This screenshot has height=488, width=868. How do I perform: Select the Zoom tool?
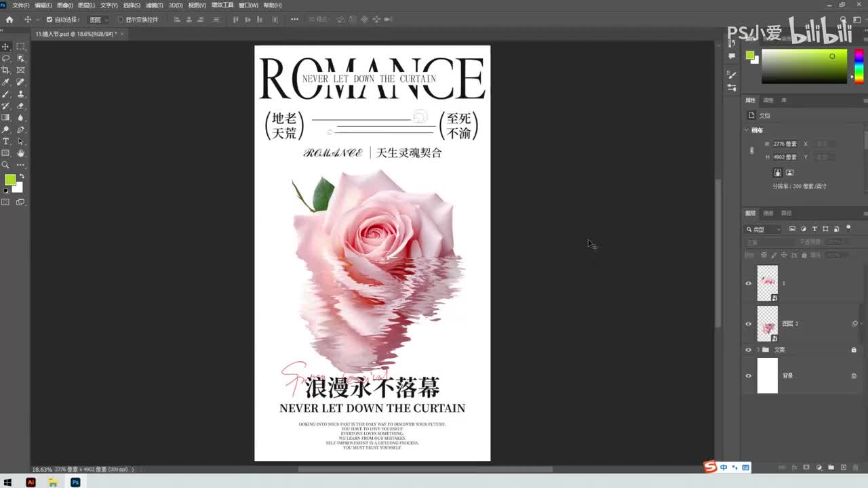pos(5,165)
